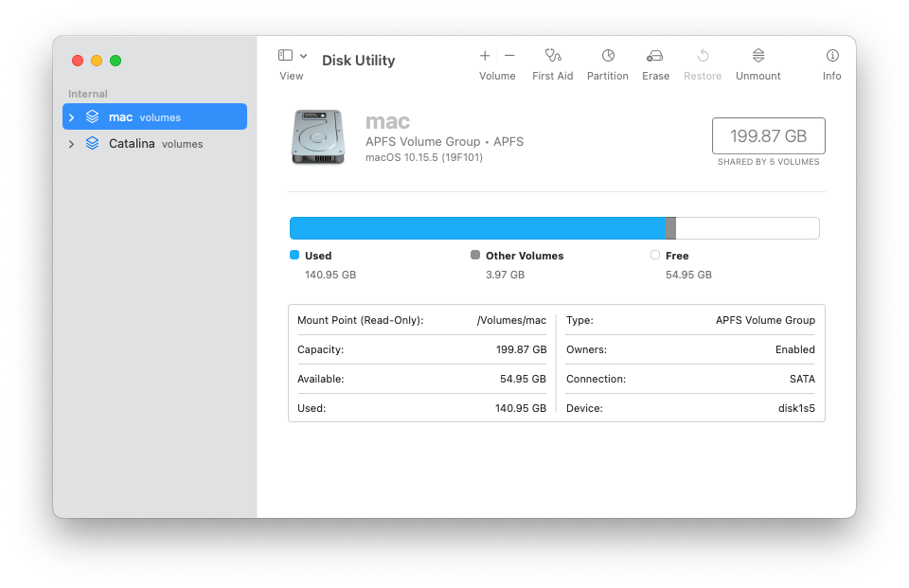
Task: Open the View dropdown chevron
Action: [304, 56]
